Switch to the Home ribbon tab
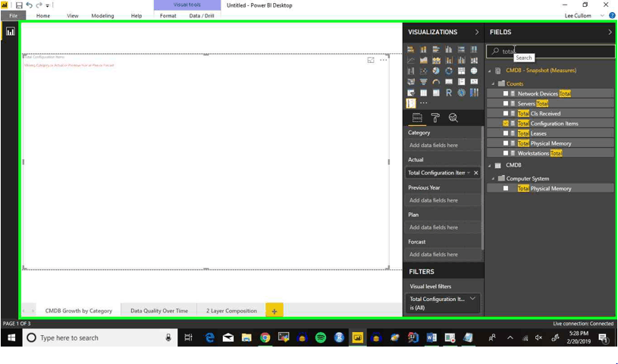 click(43, 16)
